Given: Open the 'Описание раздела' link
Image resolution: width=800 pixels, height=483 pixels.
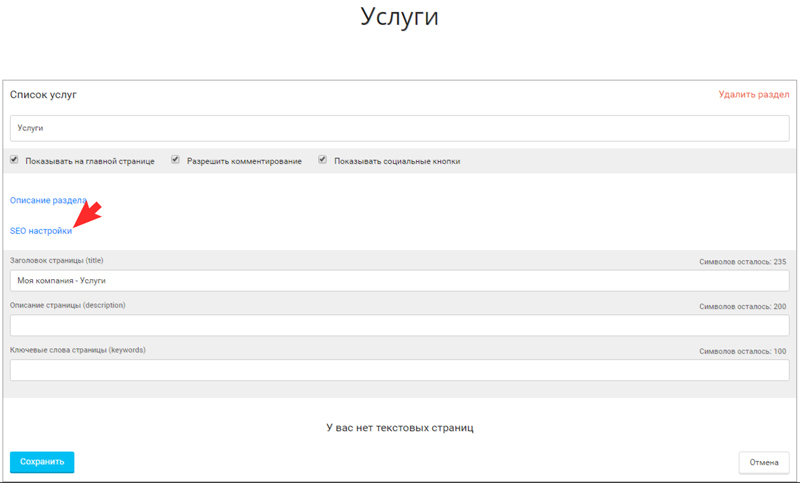Looking at the screenshot, I should point(48,200).
